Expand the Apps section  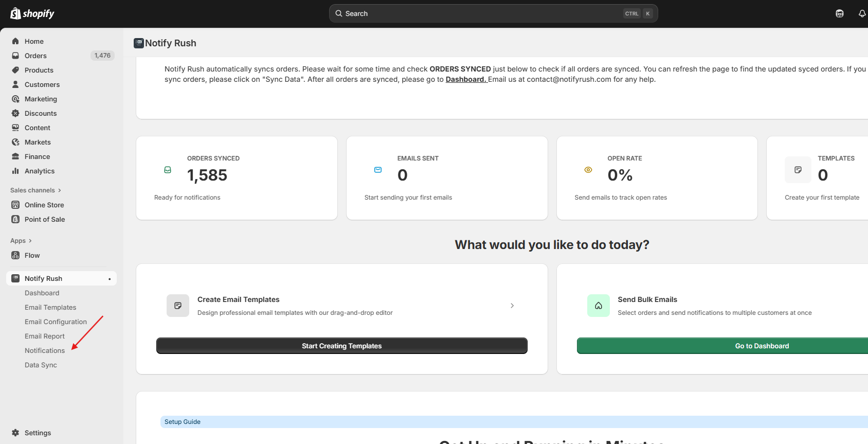[21, 241]
